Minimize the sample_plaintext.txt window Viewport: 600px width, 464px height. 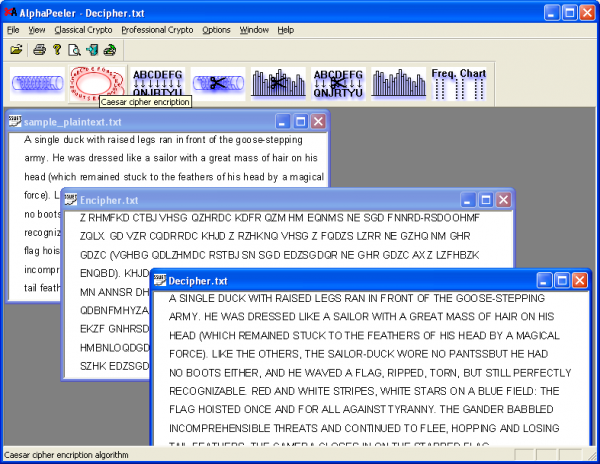point(282,122)
